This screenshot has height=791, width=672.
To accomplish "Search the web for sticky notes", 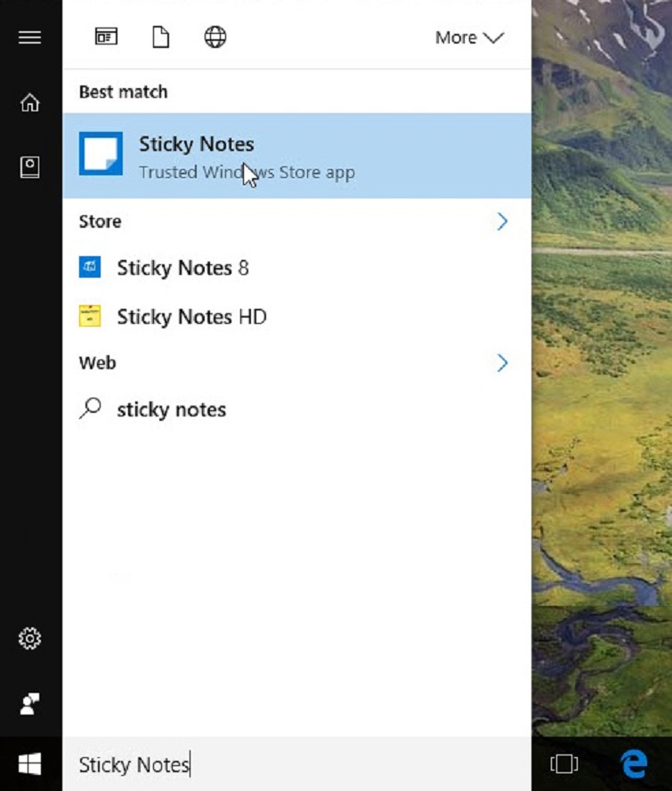I will pos(171,409).
